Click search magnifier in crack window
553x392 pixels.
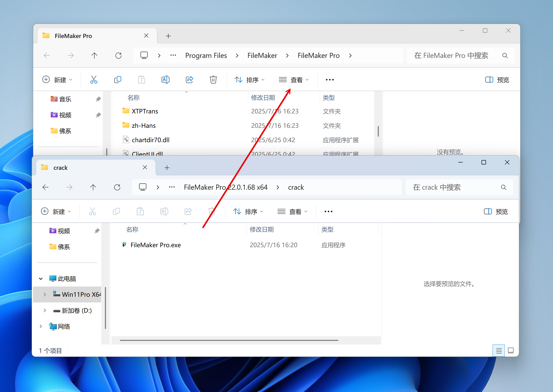[503, 187]
